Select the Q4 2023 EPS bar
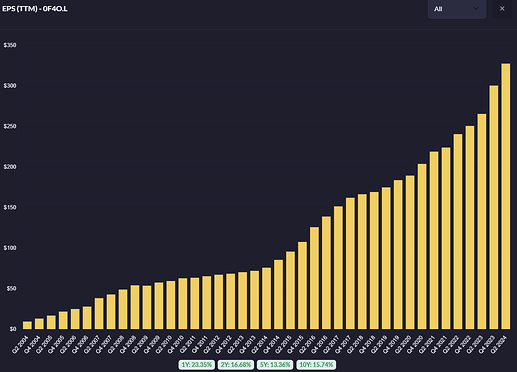 pyautogui.click(x=494, y=207)
